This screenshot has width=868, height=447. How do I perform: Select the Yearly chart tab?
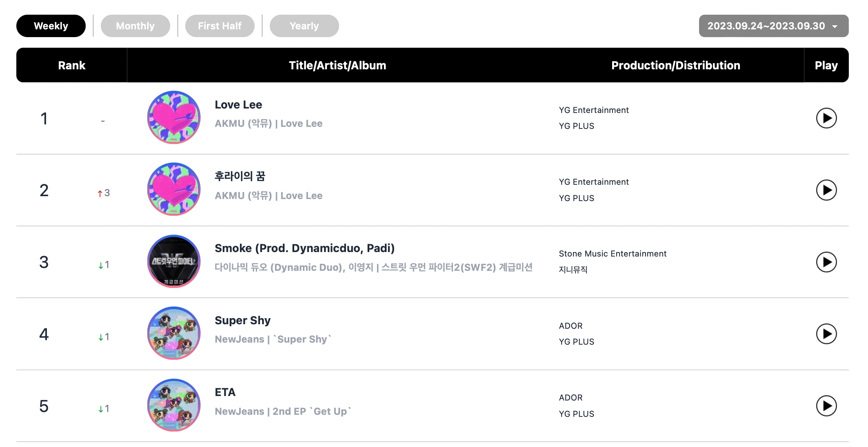(x=304, y=26)
